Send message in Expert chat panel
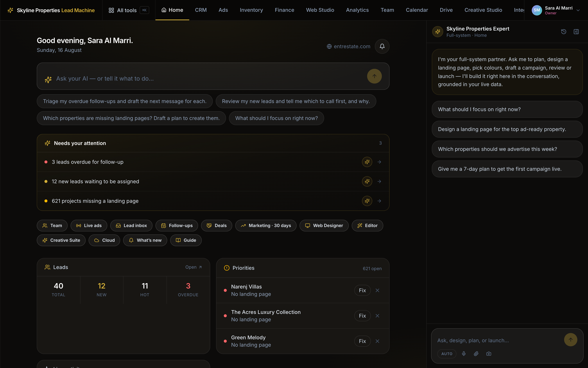 point(571,339)
